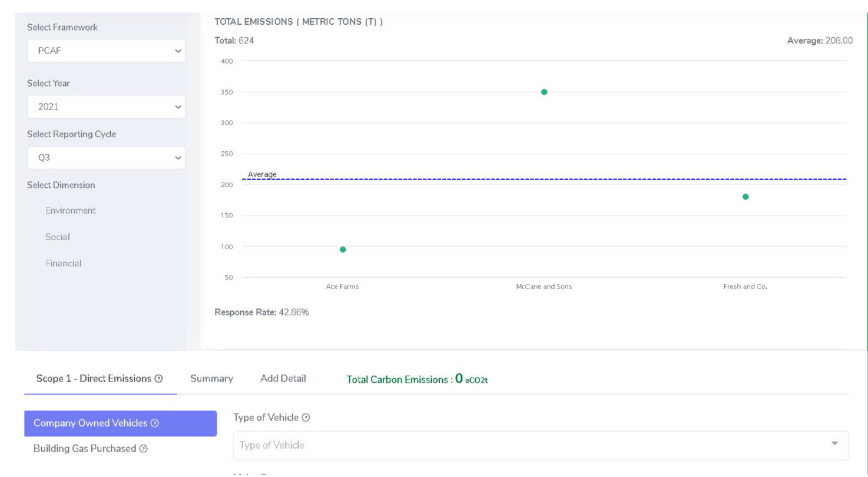Select the Environment dimension

[x=71, y=210]
